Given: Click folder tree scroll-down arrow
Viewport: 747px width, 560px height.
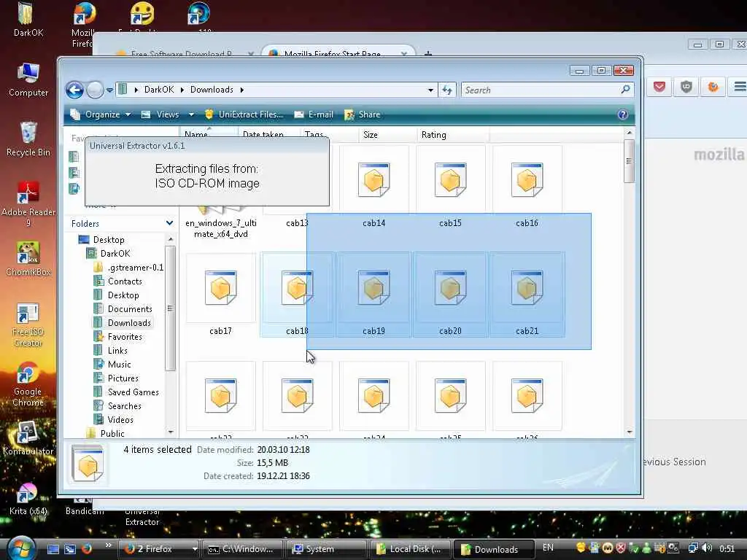Looking at the screenshot, I should [171, 432].
